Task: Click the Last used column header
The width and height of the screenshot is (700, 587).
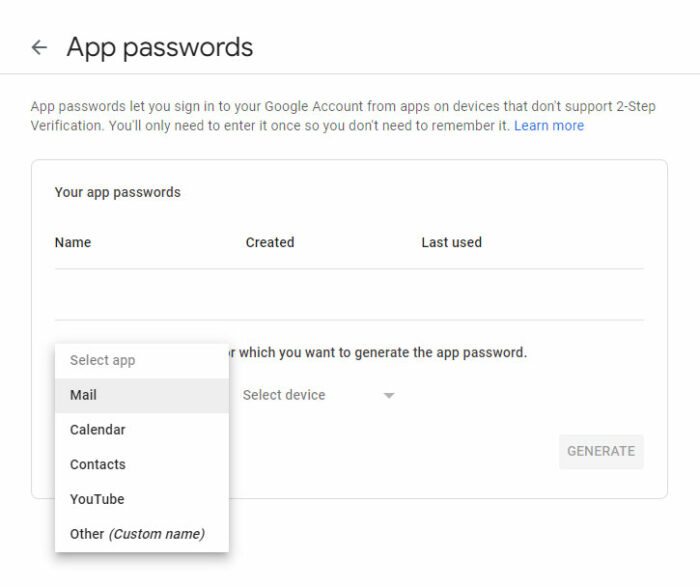Action: pyautogui.click(x=451, y=242)
